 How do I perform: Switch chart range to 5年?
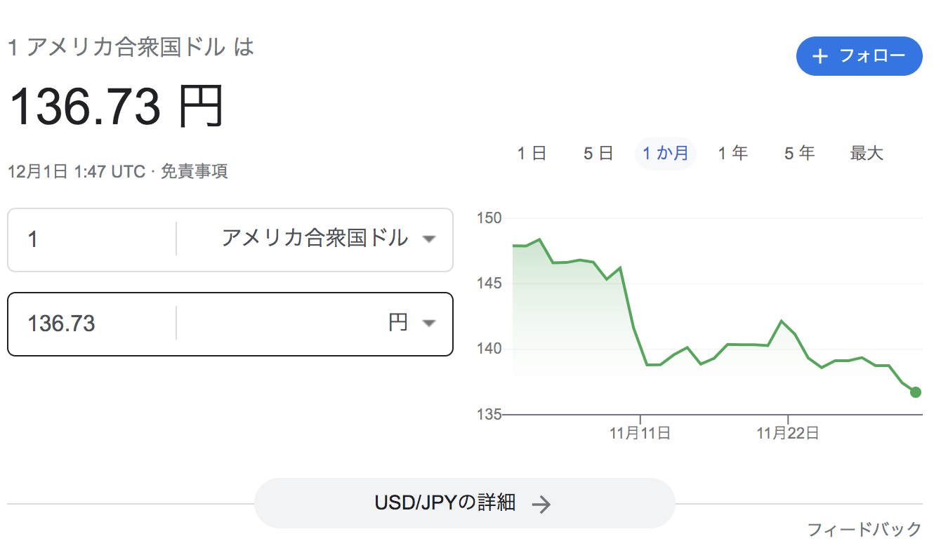(799, 153)
